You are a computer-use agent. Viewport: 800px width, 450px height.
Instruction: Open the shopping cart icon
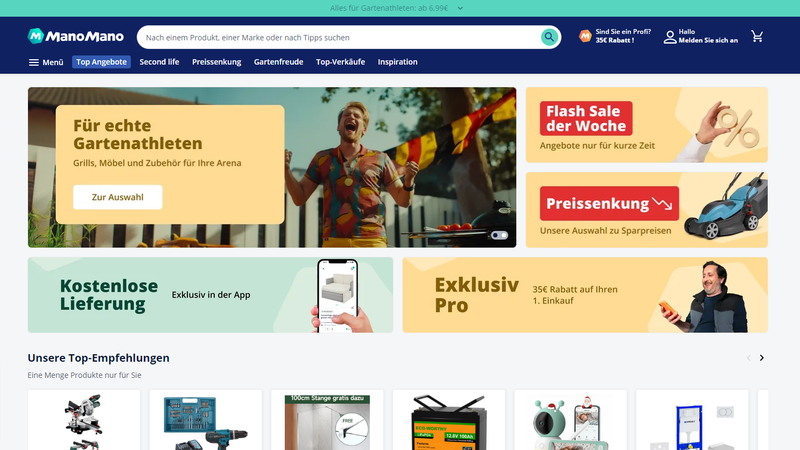point(757,36)
